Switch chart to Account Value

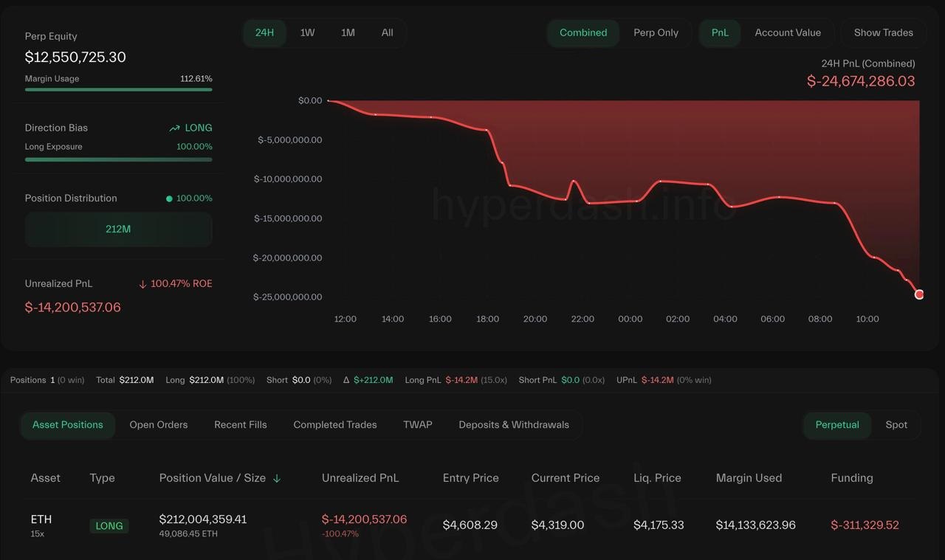788,32
